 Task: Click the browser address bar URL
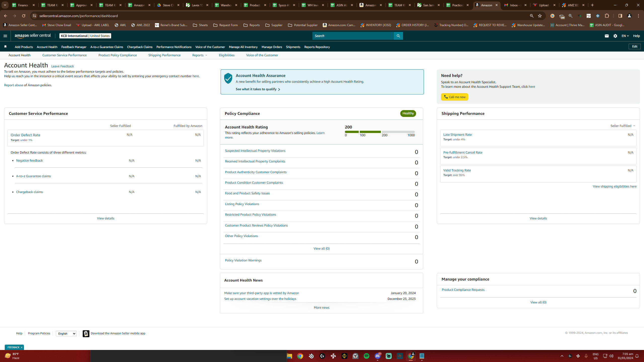[78, 16]
